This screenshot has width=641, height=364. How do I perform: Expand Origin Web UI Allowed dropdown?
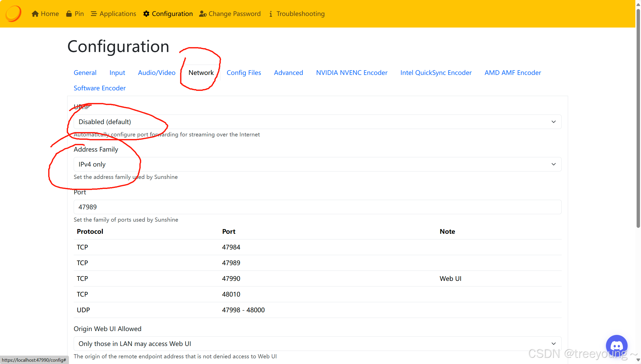317,344
